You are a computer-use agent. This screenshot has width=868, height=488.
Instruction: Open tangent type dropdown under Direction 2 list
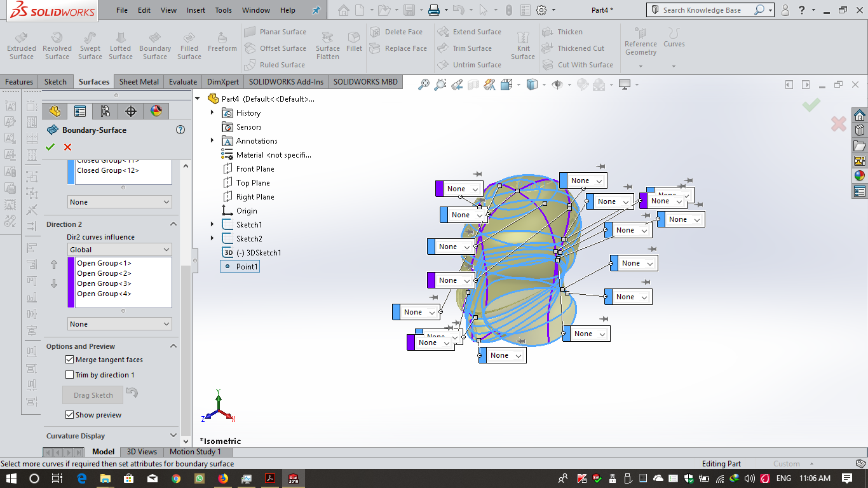(119, 324)
